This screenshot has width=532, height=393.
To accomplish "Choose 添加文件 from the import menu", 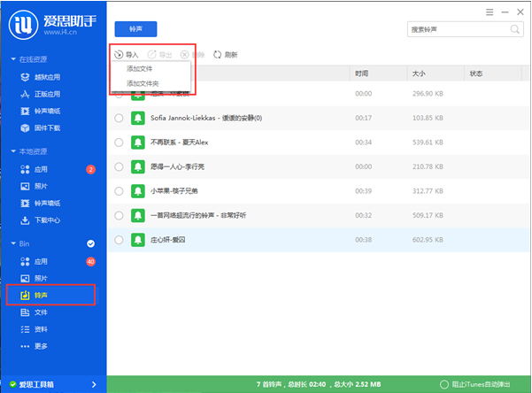I will coord(140,69).
